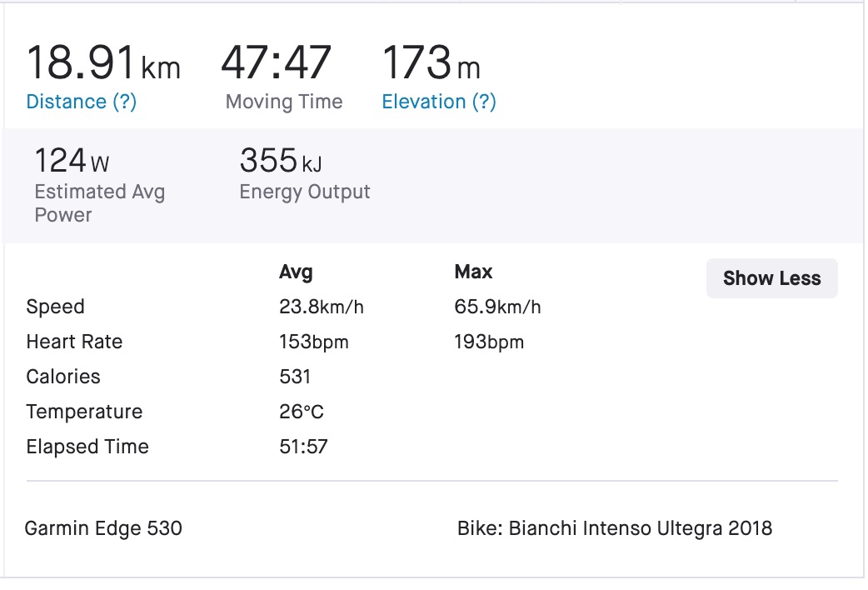Screen dimensions: 868x590
Task: Select the 124 W estimated power value
Action: click(x=72, y=161)
